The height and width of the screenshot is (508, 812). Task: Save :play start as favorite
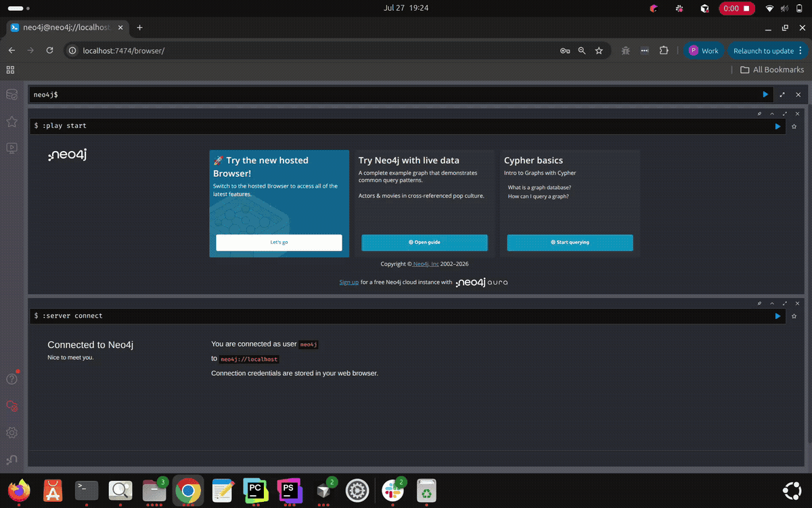[x=794, y=126]
